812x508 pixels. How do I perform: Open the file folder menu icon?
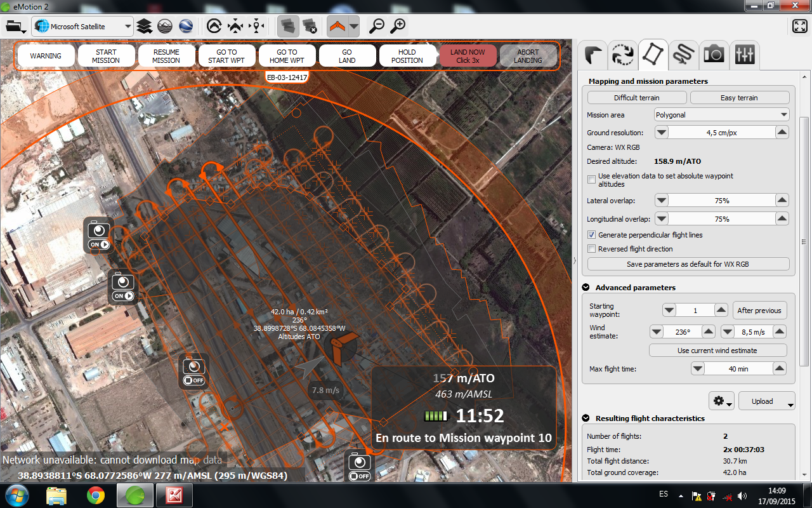(x=15, y=27)
